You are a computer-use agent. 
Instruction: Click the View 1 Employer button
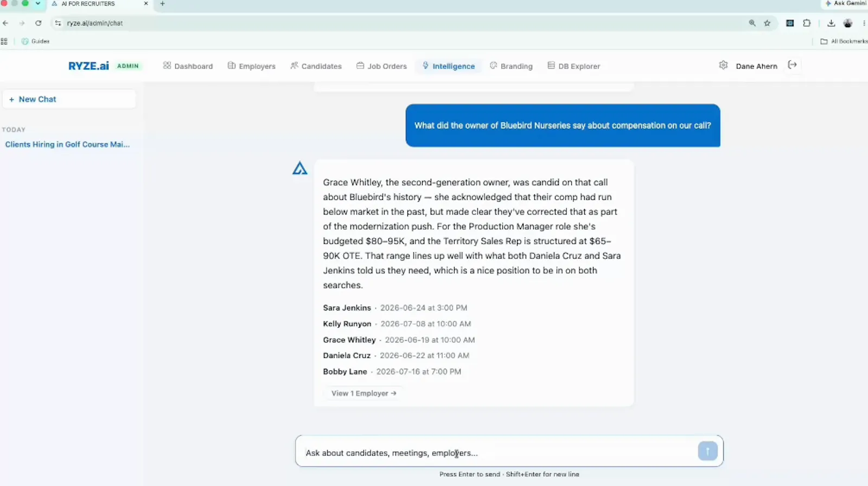coord(363,393)
